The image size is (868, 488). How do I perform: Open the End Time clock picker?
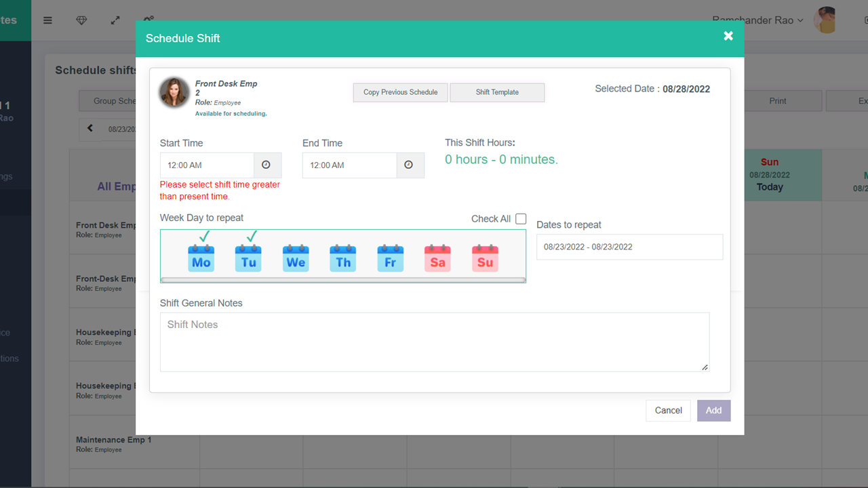tap(410, 165)
